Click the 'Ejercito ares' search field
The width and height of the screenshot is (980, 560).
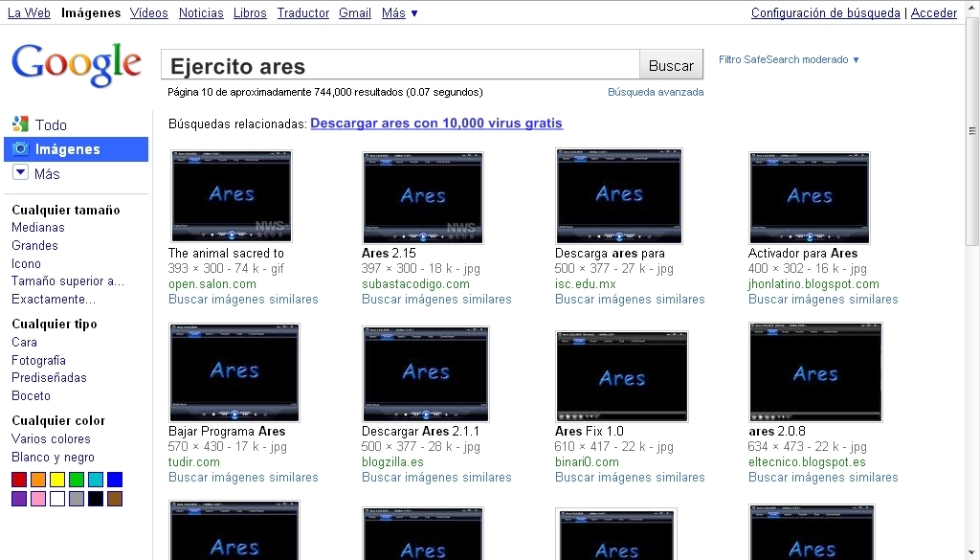point(400,66)
